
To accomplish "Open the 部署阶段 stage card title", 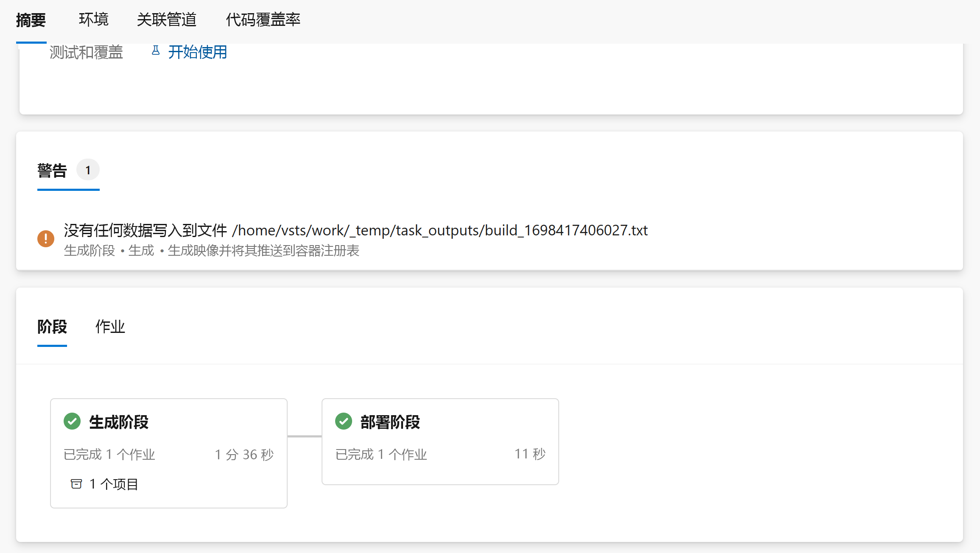I will (390, 422).
